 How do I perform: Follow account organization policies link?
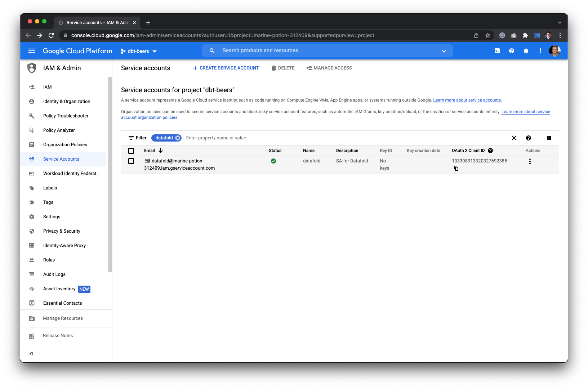(150, 117)
